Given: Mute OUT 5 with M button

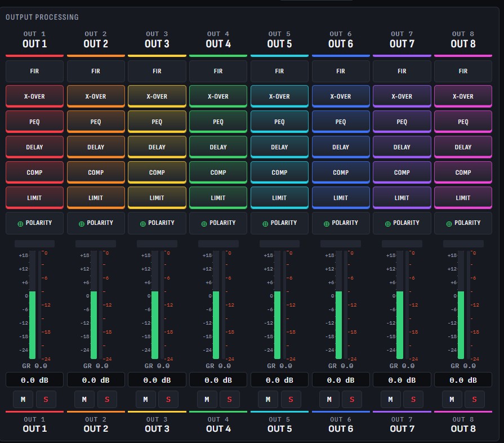Looking at the screenshot, I should [x=268, y=399].
